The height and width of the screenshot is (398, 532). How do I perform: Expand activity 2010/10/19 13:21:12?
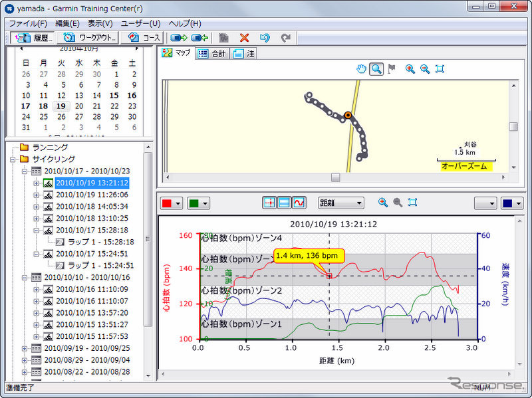coord(36,183)
